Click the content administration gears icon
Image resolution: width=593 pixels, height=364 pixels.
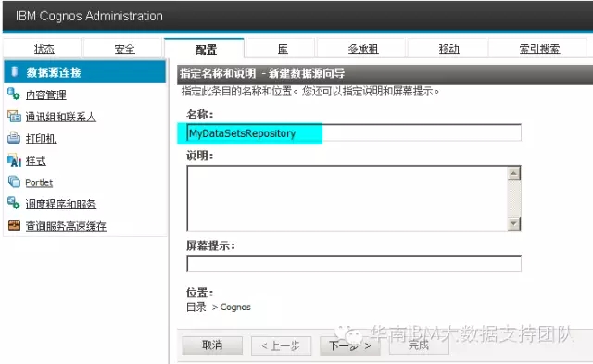point(14,94)
